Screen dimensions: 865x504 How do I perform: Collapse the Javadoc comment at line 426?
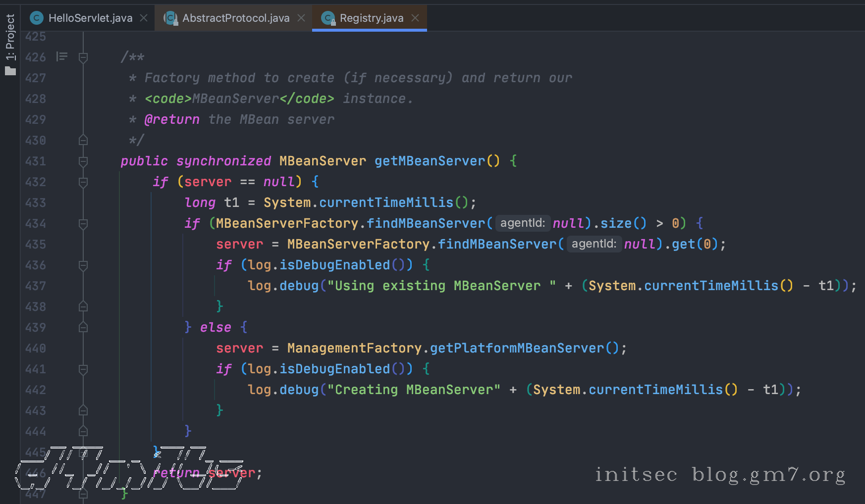click(x=83, y=57)
